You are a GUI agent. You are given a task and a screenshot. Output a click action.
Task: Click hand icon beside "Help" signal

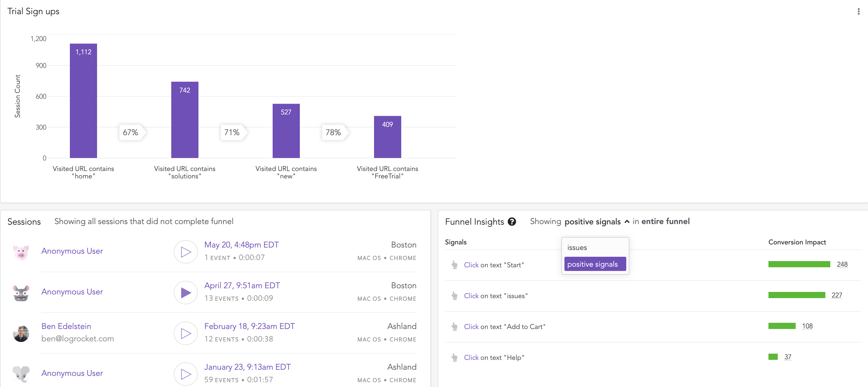click(454, 357)
